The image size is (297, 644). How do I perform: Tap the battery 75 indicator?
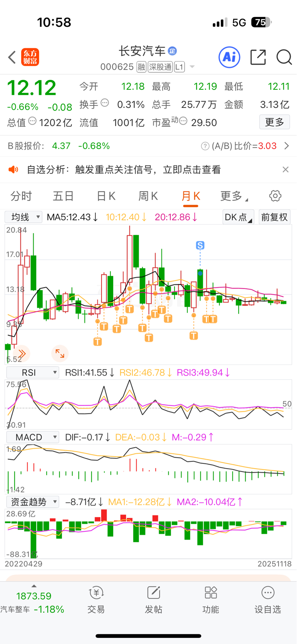261,22
